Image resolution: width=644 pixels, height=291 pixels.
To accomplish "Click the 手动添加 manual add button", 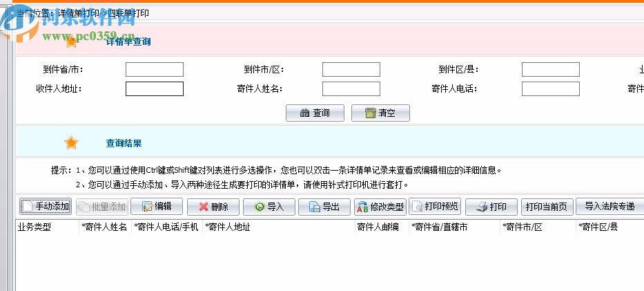I will [46, 207].
